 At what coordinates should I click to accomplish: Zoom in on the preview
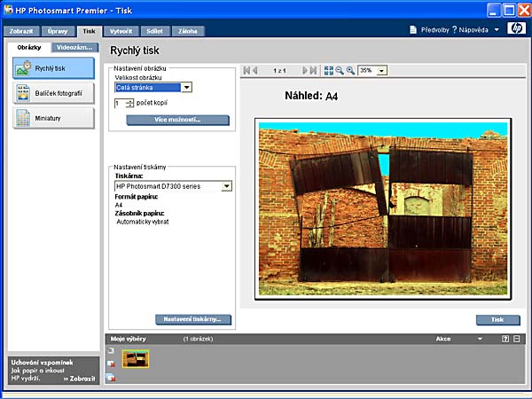(350, 70)
